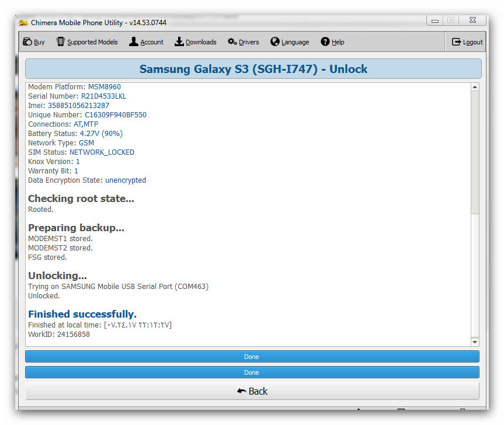The image size is (504, 425).
Task: Click the 'MODEMST1 stored.' line
Action: (x=60, y=238)
